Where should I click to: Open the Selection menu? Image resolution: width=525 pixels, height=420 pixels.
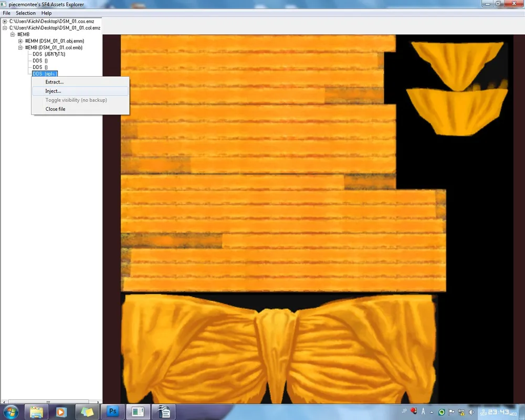point(26,13)
